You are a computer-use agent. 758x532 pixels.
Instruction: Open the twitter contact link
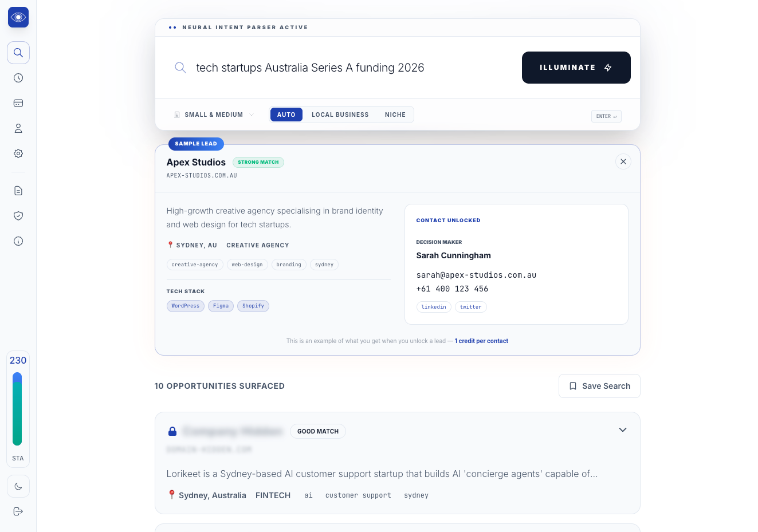pyautogui.click(x=470, y=307)
